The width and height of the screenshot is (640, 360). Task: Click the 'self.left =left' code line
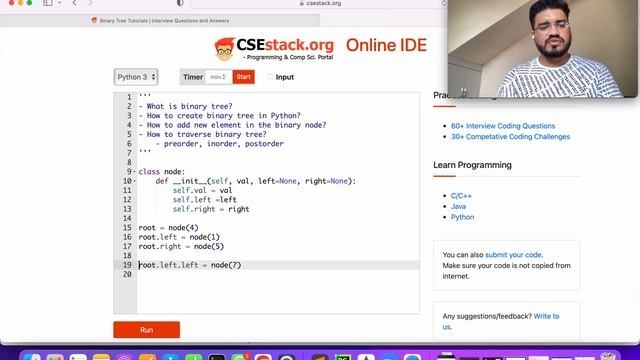point(204,200)
